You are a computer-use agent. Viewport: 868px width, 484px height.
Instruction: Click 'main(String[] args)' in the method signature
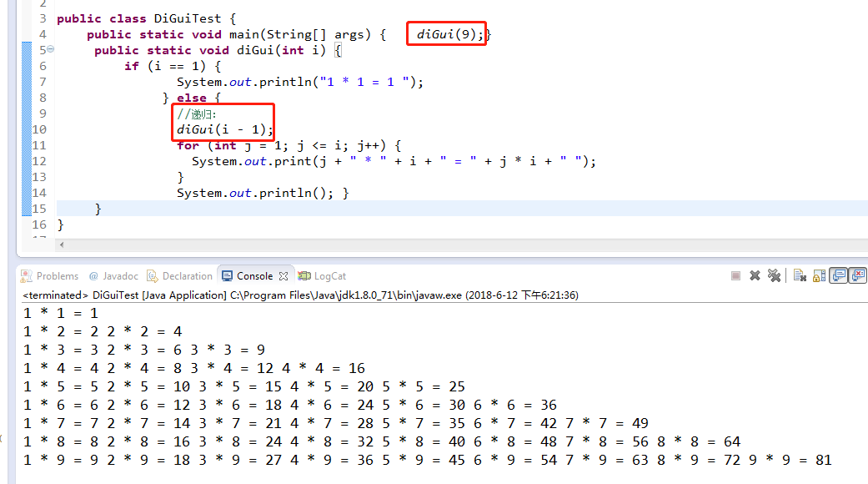(x=300, y=34)
